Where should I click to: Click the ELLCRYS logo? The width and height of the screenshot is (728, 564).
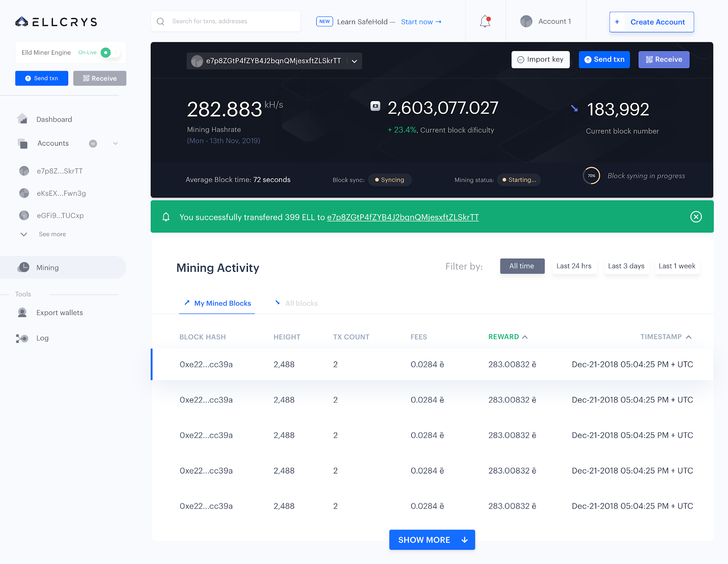(56, 21)
